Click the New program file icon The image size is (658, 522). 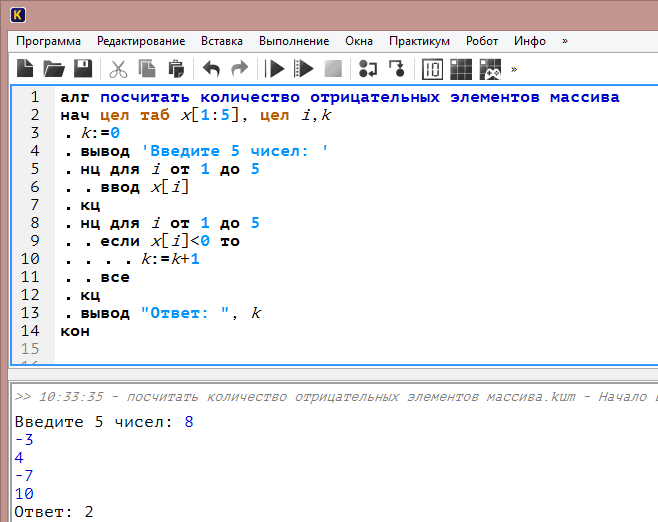(25, 68)
